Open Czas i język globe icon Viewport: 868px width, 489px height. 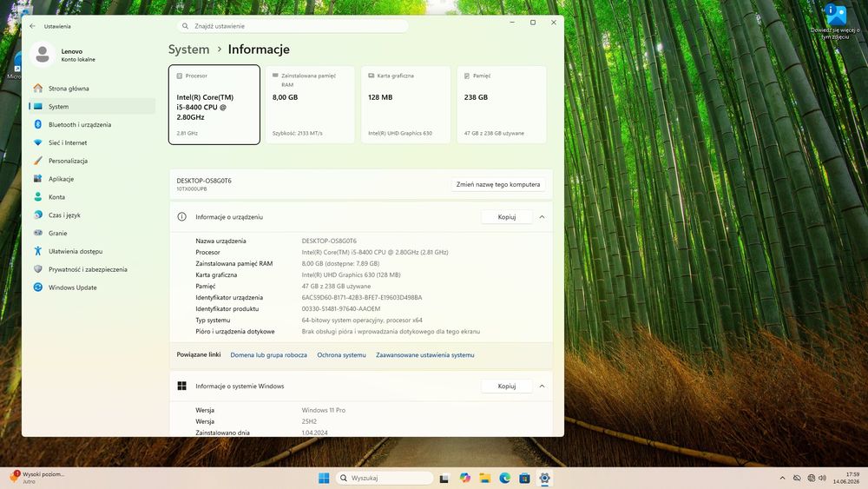point(37,215)
